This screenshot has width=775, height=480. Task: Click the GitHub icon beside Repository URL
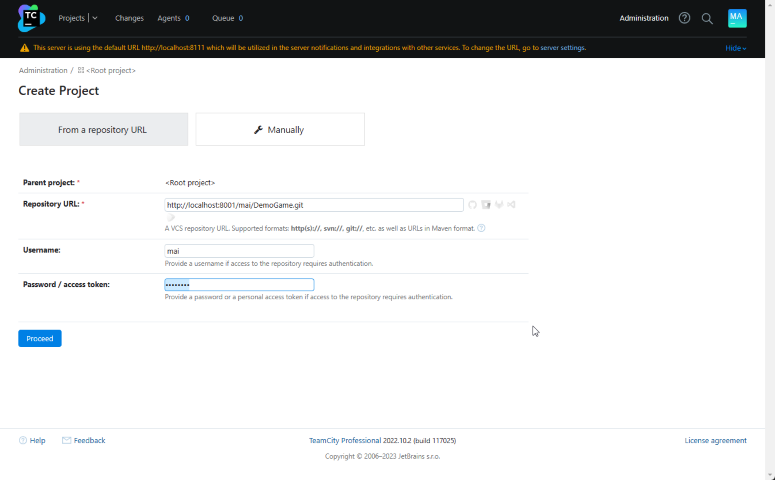[x=473, y=205]
